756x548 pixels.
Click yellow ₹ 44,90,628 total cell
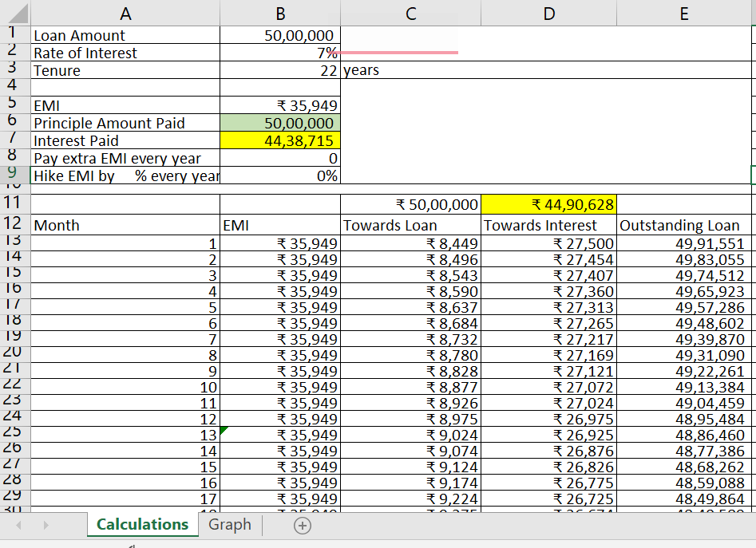click(x=548, y=205)
